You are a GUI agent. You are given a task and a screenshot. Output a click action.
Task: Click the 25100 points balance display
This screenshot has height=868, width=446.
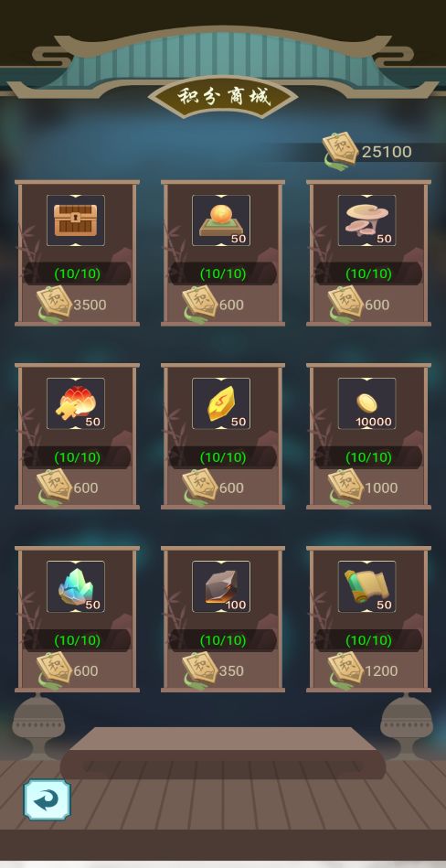[387, 152]
